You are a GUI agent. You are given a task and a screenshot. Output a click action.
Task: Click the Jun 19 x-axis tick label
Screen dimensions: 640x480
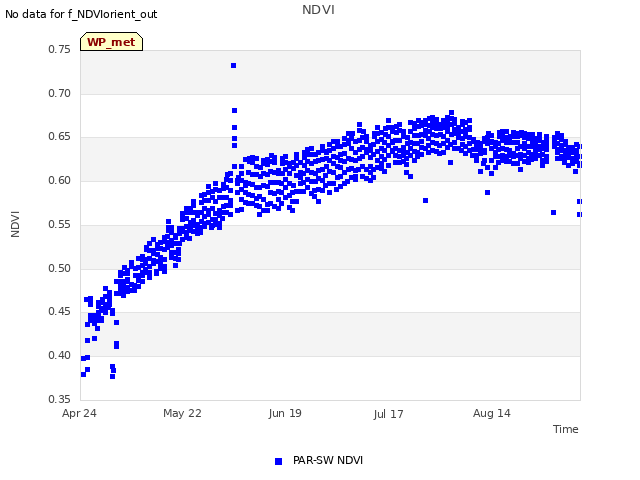pos(285,413)
